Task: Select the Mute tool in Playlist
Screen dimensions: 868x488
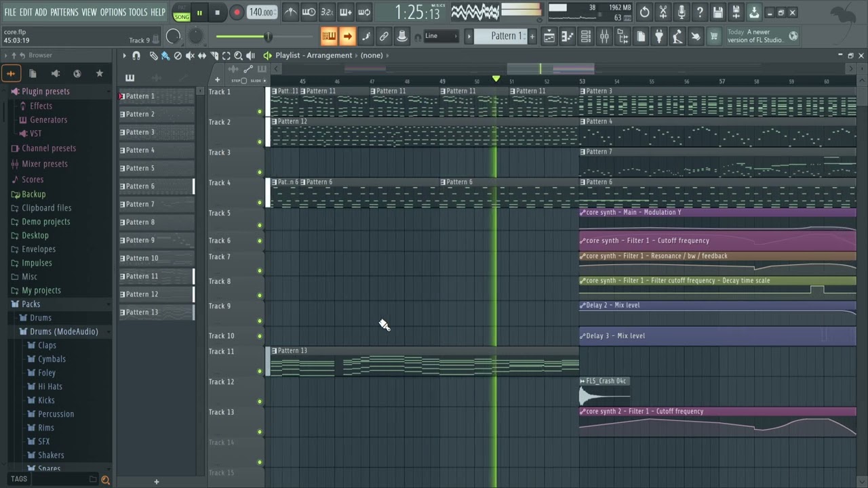Action: [x=190, y=56]
